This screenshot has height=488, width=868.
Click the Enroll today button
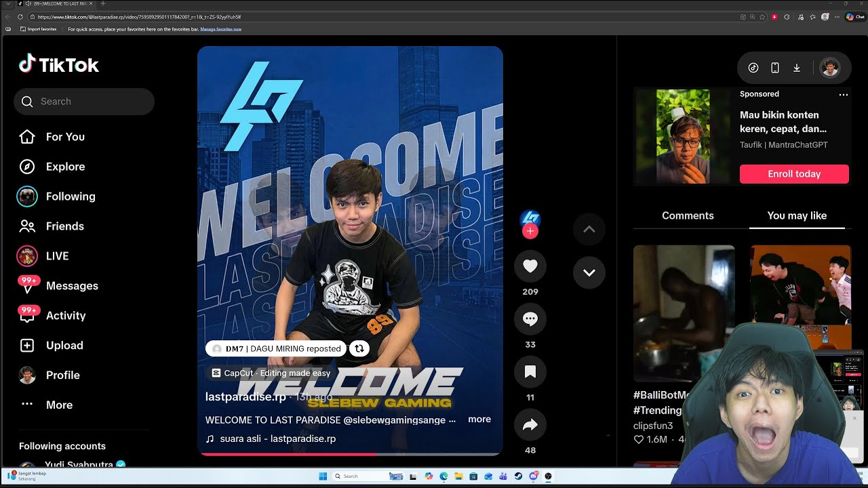coord(794,174)
